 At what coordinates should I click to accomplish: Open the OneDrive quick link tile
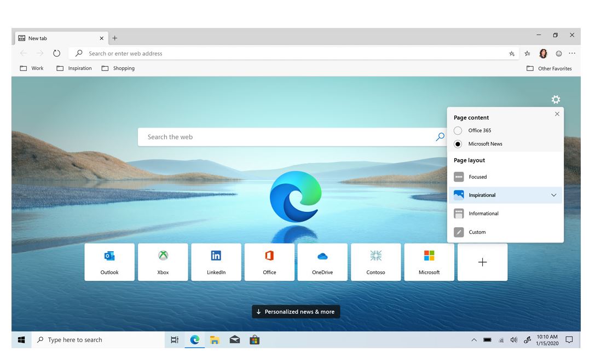[x=322, y=262]
